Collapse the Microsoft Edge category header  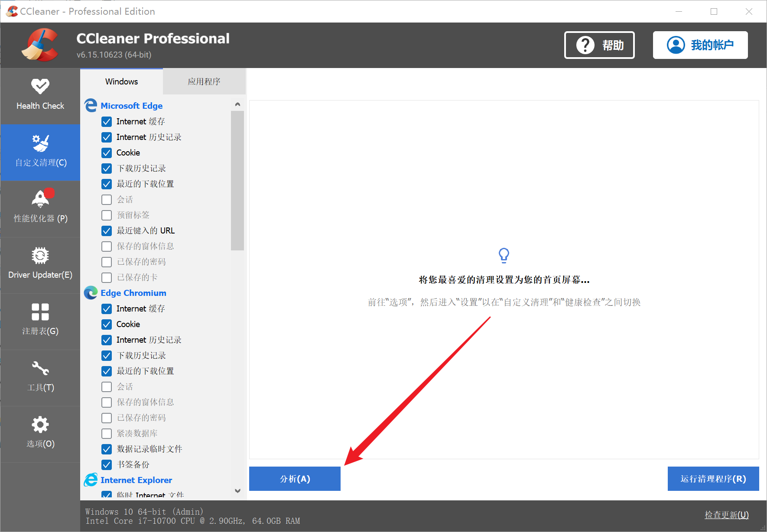[x=131, y=106]
